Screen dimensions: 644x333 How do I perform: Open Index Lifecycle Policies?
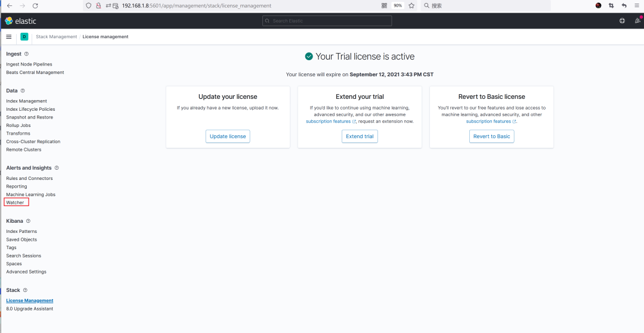tap(30, 109)
